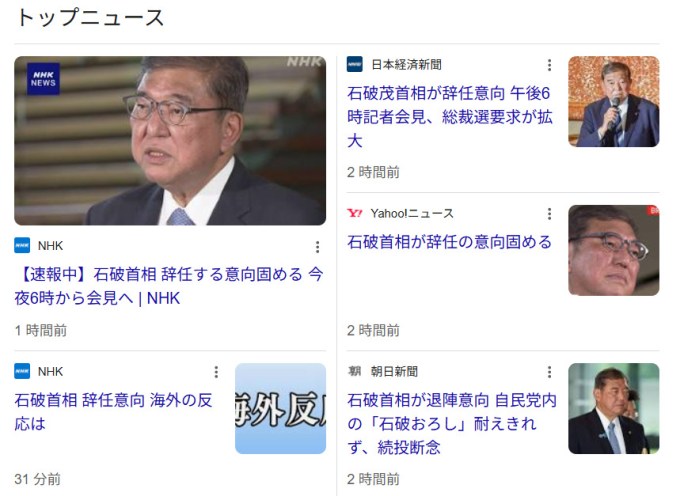
Task: Open options menu for NHK breaking news story
Action: (317, 247)
